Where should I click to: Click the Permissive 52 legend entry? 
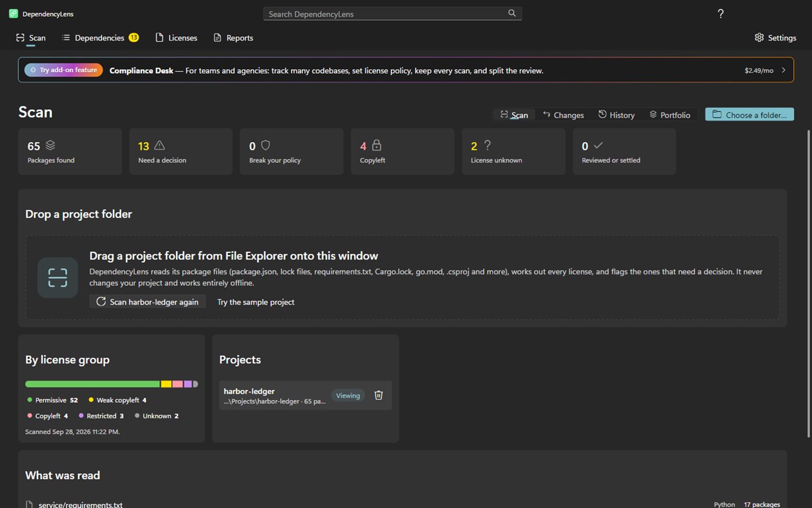tap(53, 400)
